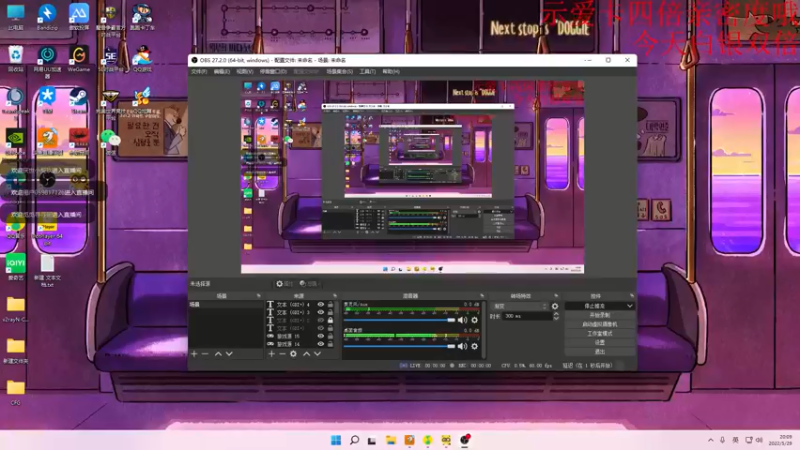Add a new source with the plus icon

pyautogui.click(x=271, y=354)
